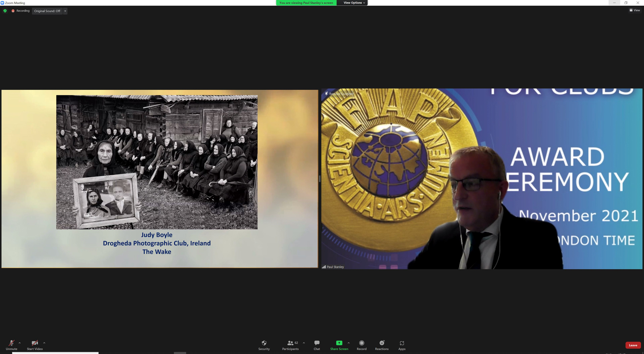Click the pin icon beside Remove Spotlight
The height and width of the screenshot is (354, 644).
[x=326, y=94]
